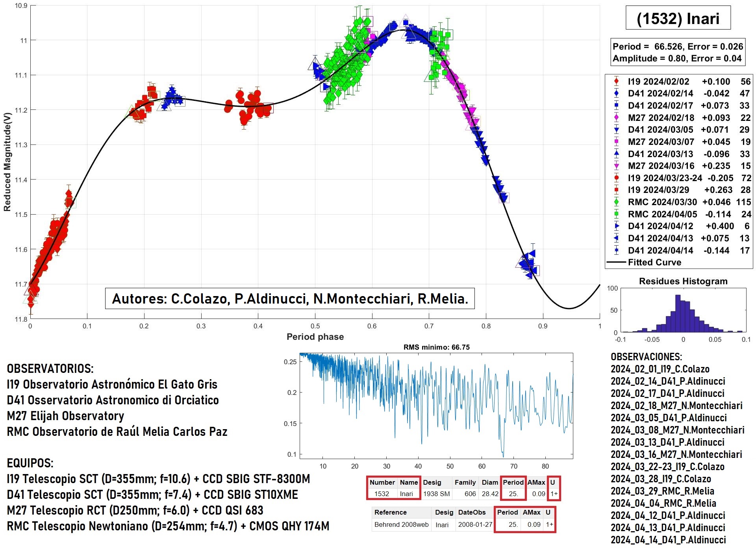Click observation 2024_03_08_M27_N.Montecchiari
The width and height of the screenshot is (756, 552).
click(x=677, y=430)
